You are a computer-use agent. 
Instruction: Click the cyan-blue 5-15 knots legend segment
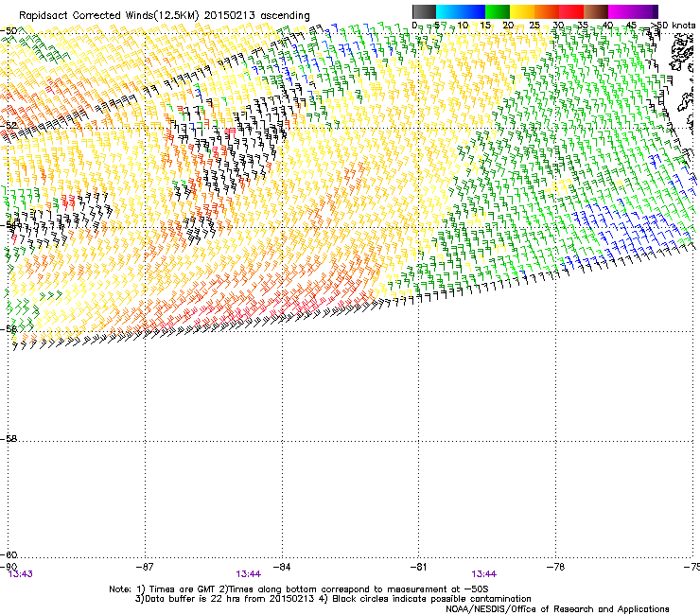click(461, 11)
